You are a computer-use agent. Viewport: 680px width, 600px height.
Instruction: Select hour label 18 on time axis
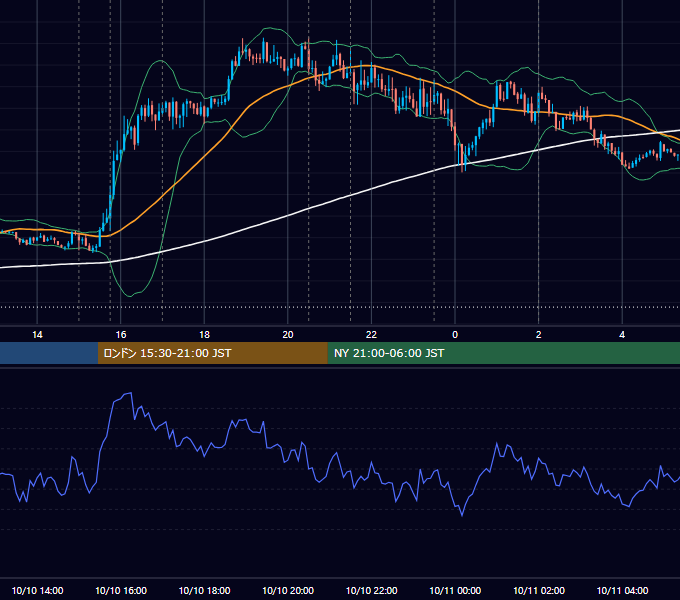point(204,335)
